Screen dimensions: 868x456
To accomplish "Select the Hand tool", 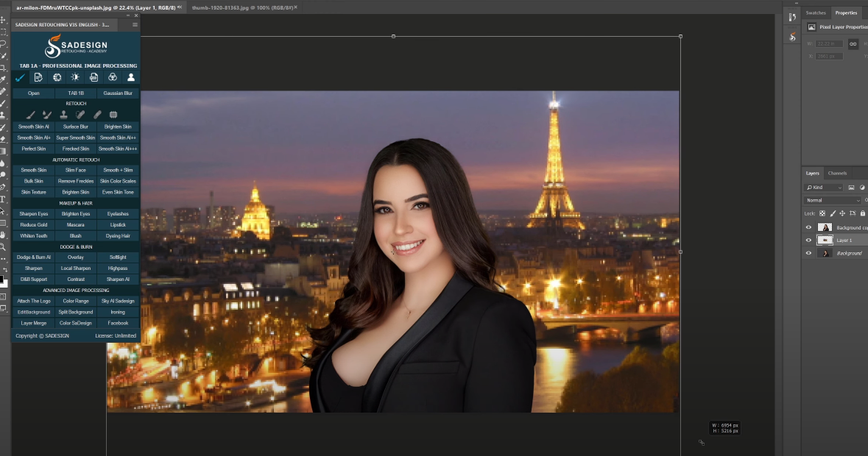I will (4, 235).
